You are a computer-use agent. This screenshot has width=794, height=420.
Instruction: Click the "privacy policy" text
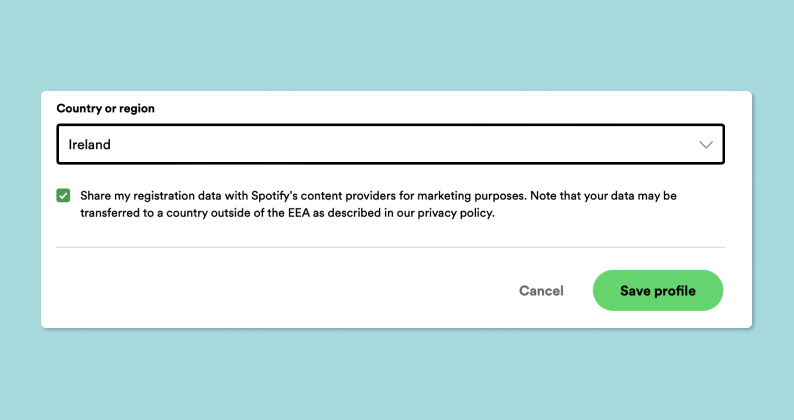pyautogui.click(x=458, y=213)
